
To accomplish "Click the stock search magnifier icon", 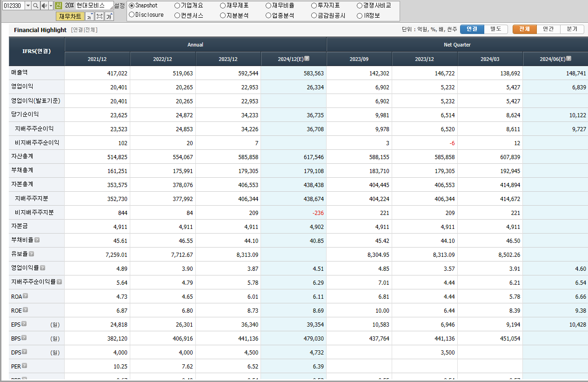I will [x=35, y=6].
